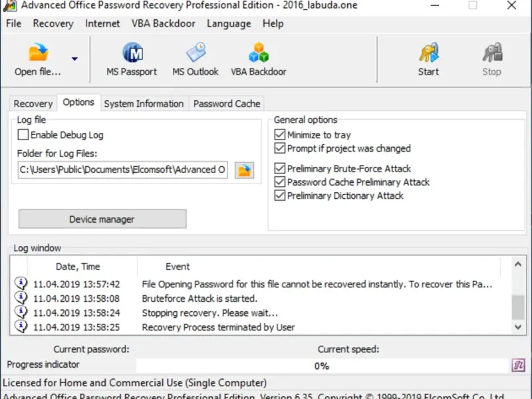Click the progress indicator bar
532x399 pixels.
coord(322,365)
